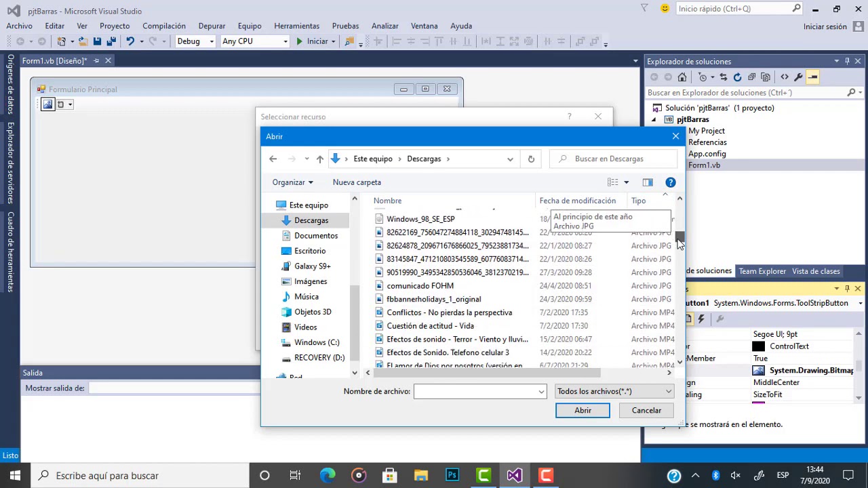Viewport: 868px width, 488px height.
Task: Click the Windows Start button
Action: (x=15, y=475)
